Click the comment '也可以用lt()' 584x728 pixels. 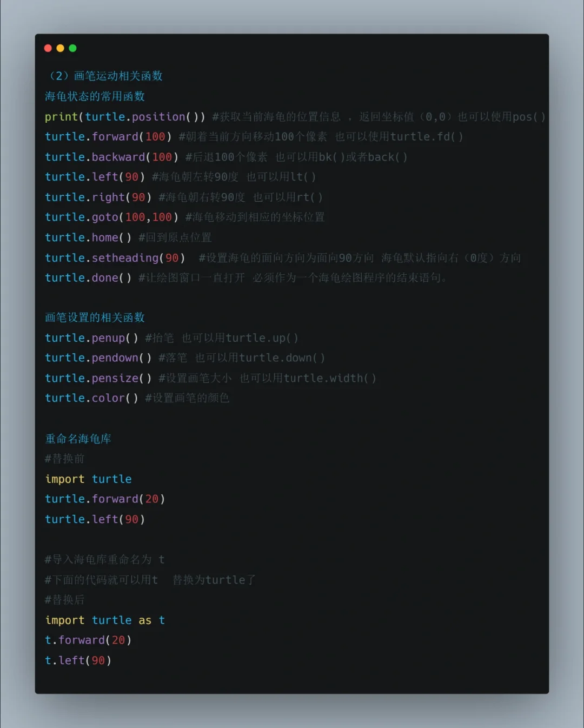point(281,177)
